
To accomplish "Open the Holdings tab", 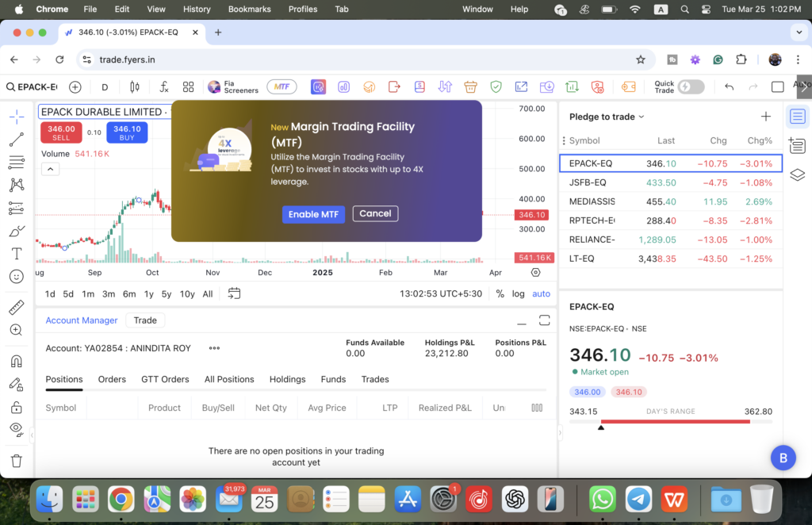I will click(287, 380).
